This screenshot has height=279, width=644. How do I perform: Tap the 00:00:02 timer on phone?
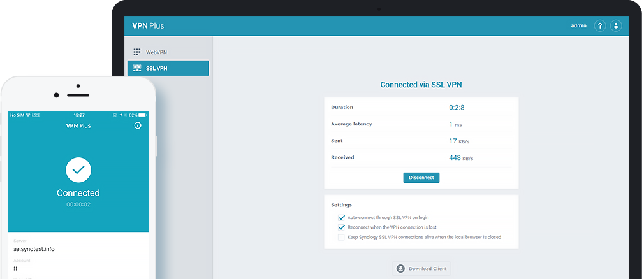coord(78,204)
